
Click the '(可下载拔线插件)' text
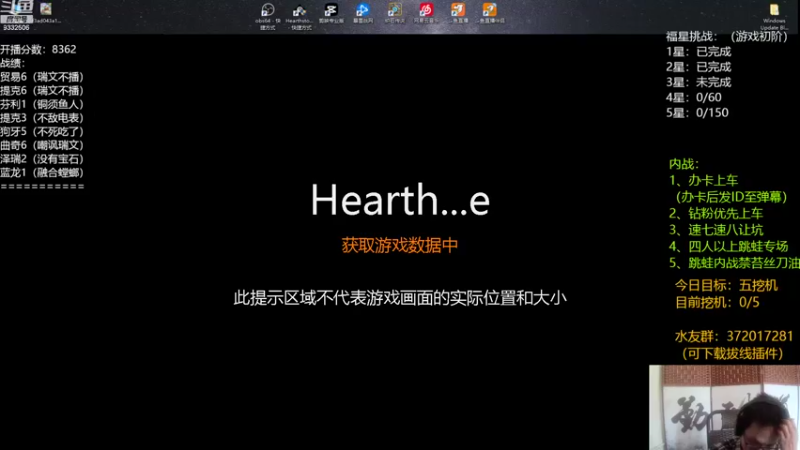click(733, 354)
